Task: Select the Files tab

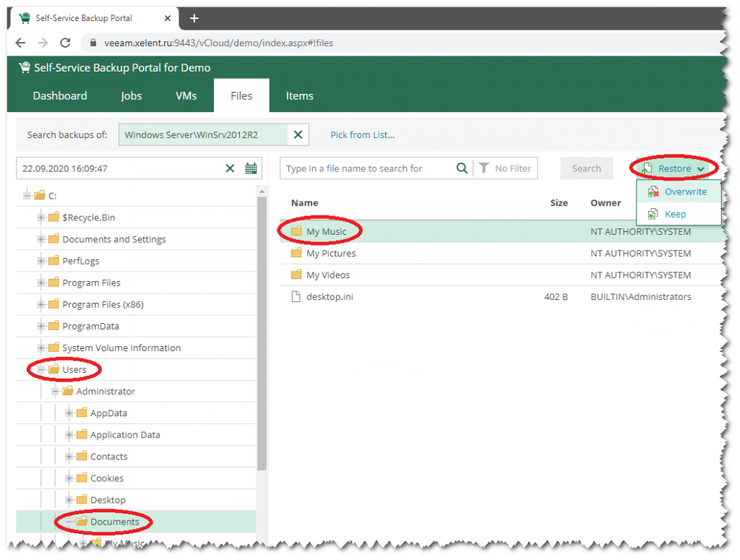Action: 241,96
